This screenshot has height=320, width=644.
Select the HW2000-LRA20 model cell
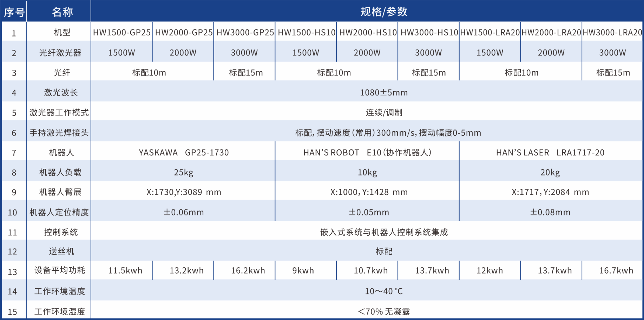(551, 33)
